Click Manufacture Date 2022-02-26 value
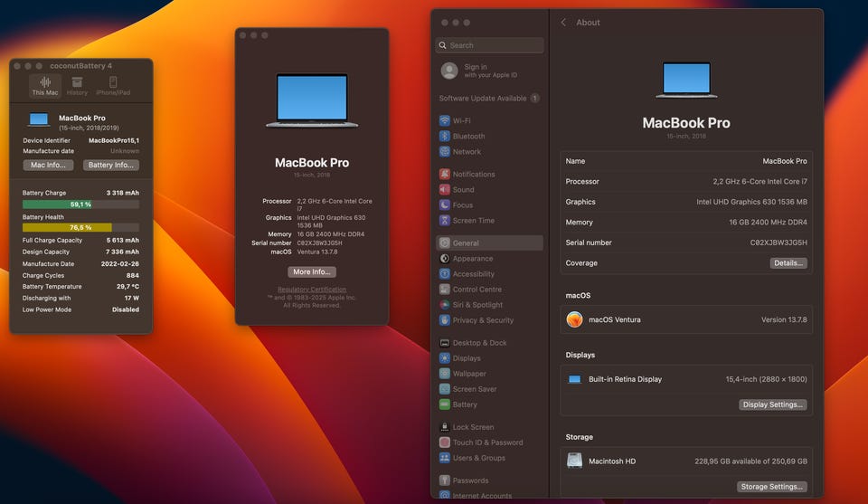Screen dimensions: 868x504 119,264
